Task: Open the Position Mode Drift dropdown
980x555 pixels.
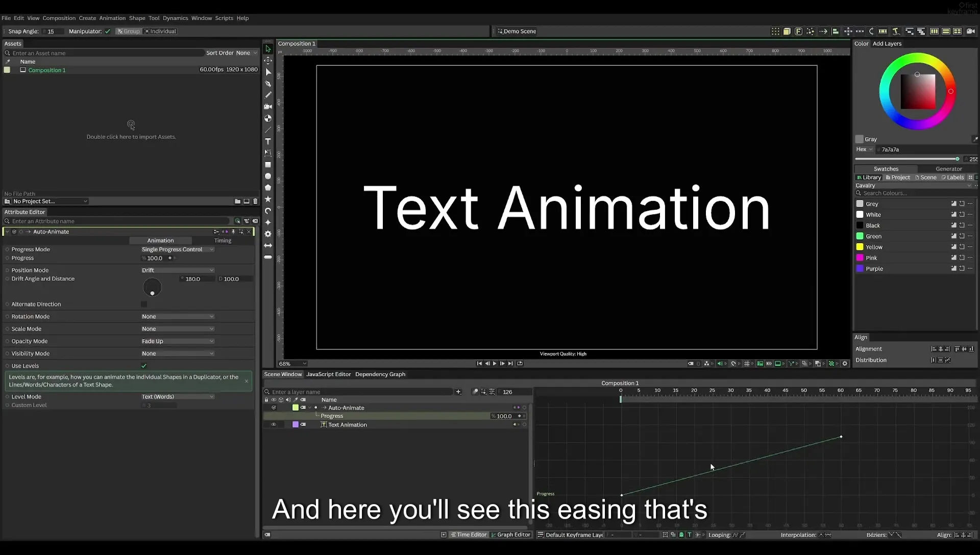Action: pyautogui.click(x=178, y=270)
